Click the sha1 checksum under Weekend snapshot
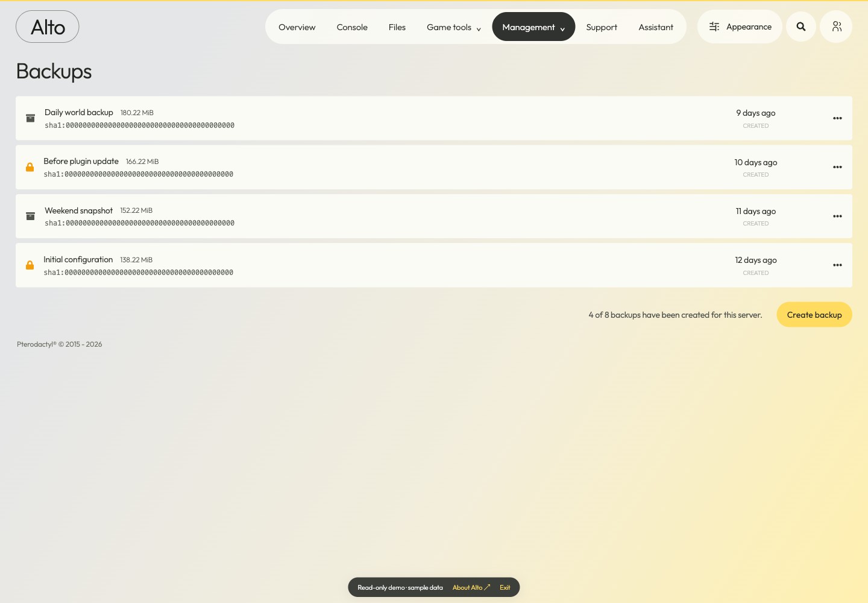Viewport: 868px width, 603px height. [139, 223]
